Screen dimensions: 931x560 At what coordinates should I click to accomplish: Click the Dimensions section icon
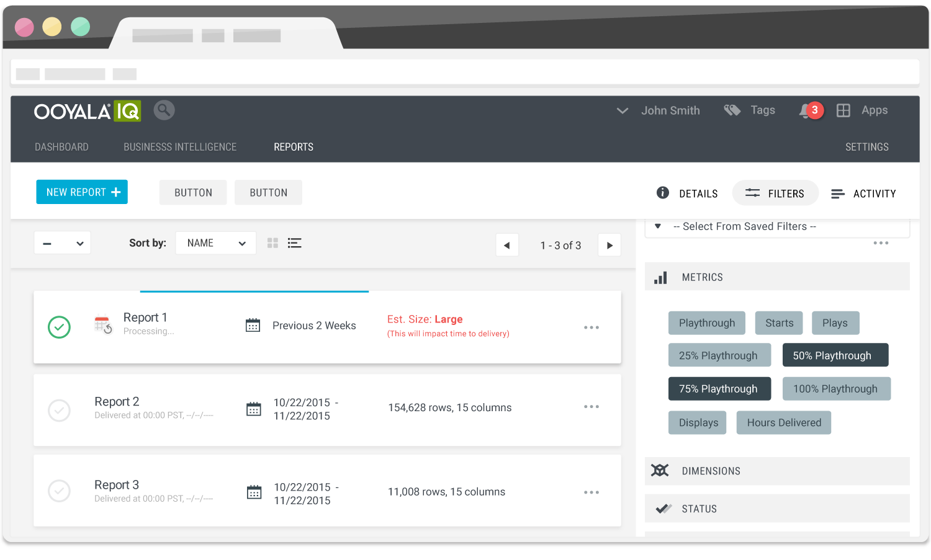[660, 471]
